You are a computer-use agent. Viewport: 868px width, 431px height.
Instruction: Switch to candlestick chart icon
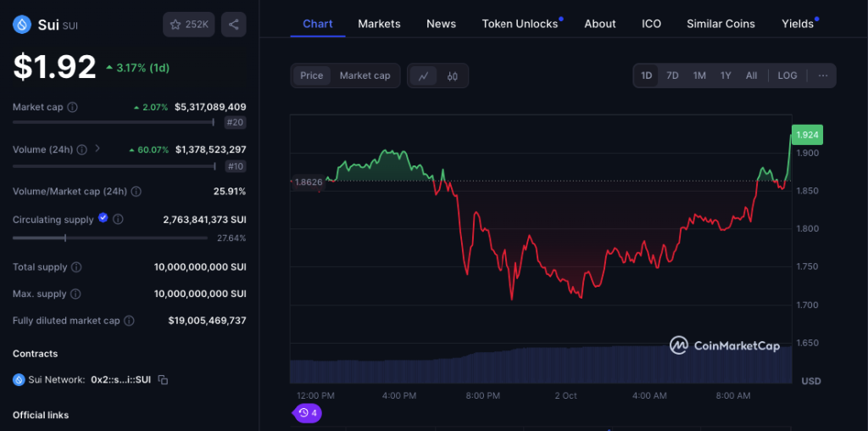453,76
